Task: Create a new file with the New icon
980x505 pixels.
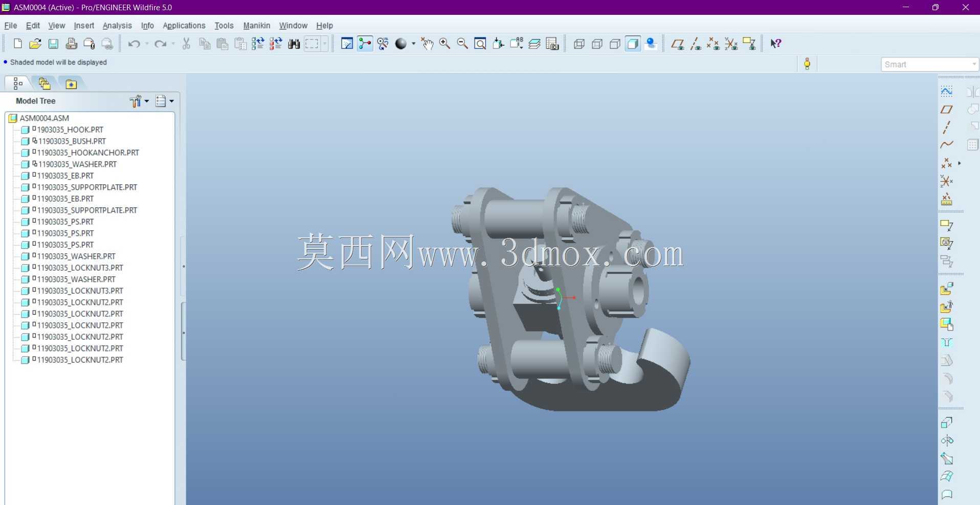Action: [x=17, y=44]
